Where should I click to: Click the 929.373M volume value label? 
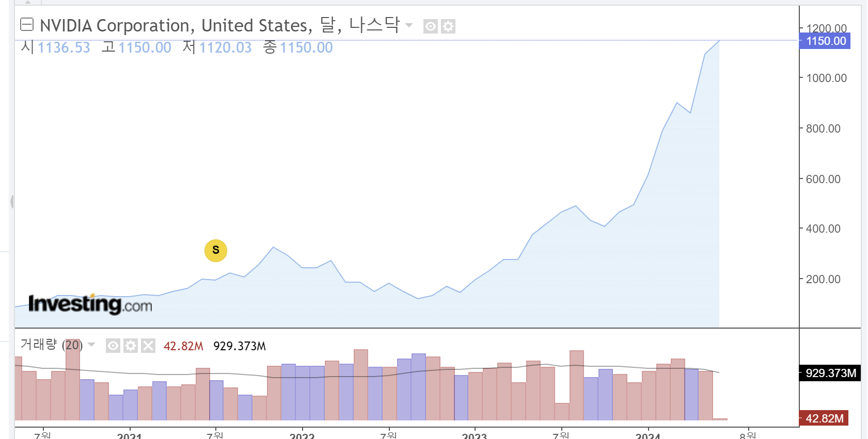click(x=240, y=346)
